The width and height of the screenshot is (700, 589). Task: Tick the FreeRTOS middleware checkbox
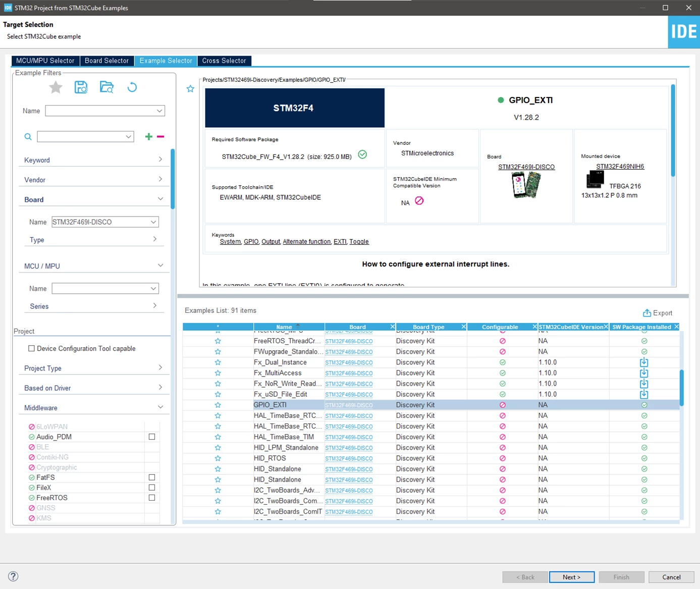(x=152, y=498)
